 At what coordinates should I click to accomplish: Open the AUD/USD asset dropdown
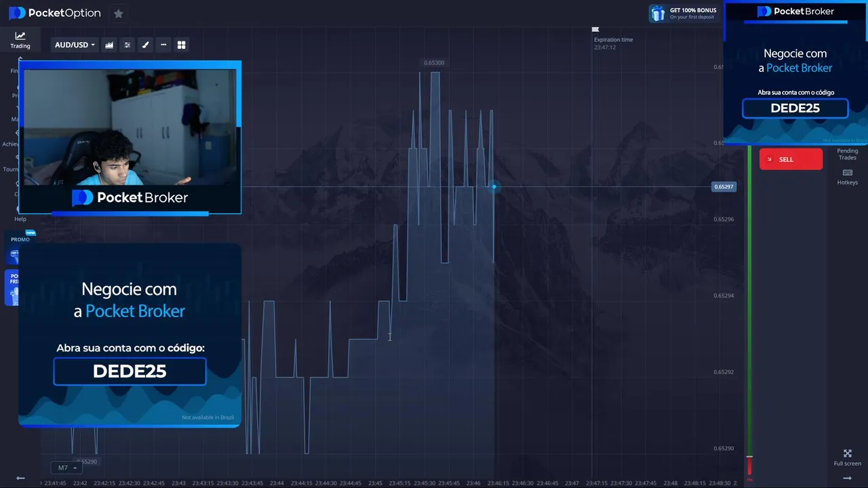click(75, 45)
